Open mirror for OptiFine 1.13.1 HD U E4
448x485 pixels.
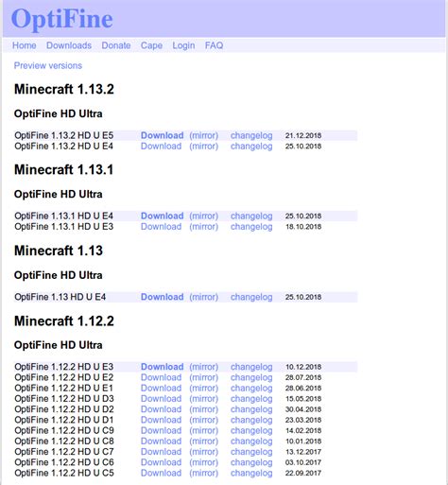(204, 216)
